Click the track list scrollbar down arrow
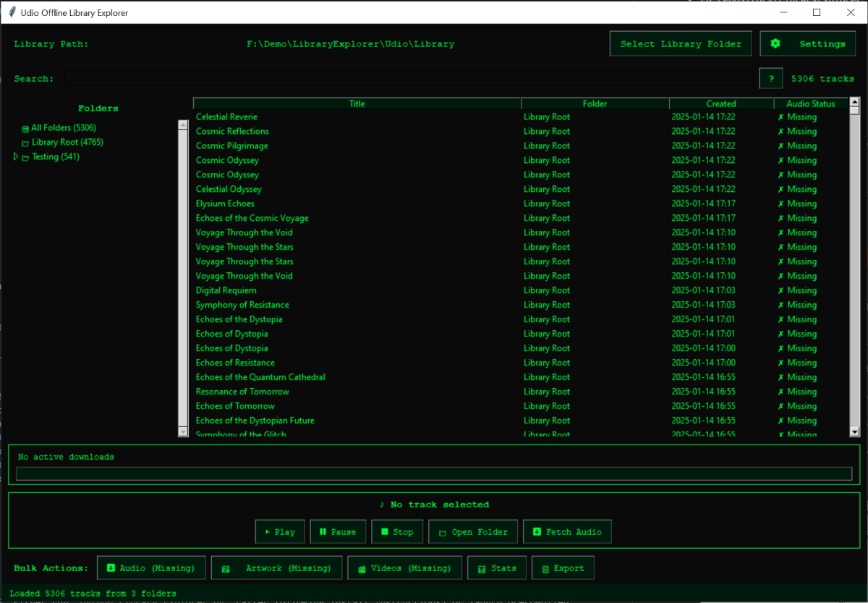 click(854, 431)
